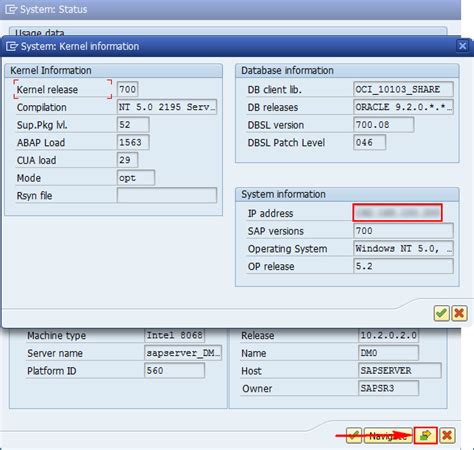The image size is (474, 450).
Task: Click the Compilation label
Action: (x=41, y=107)
